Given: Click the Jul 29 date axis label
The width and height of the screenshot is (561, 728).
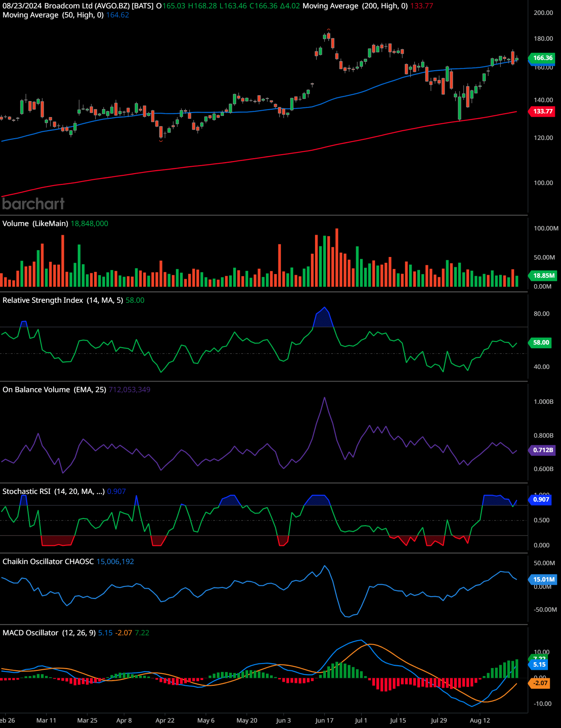Looking at the screenshot, I should tap(439, 720).
